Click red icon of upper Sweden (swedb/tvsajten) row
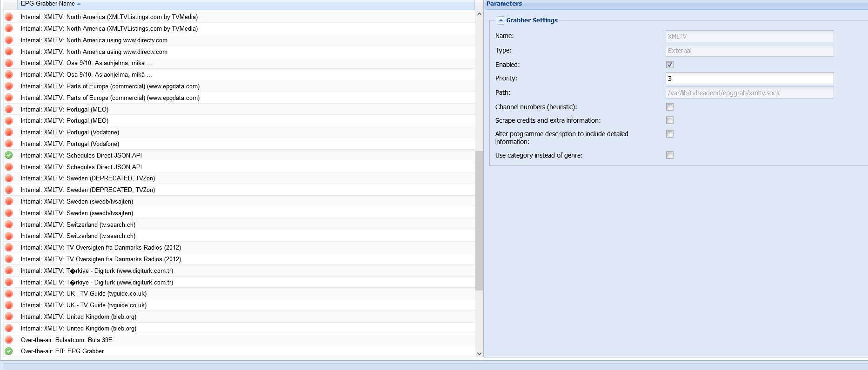The width and height of the screenshot is (868, 370). point(9,201)
